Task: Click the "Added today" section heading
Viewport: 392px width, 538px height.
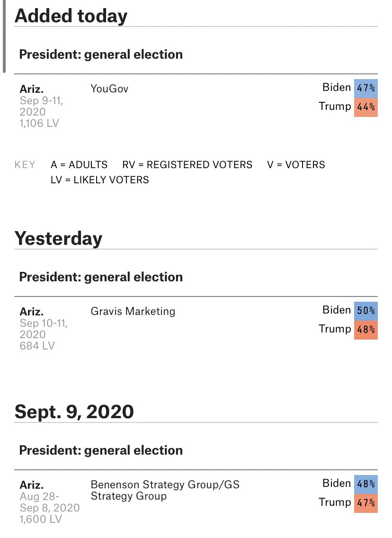Action: (71, 16)
